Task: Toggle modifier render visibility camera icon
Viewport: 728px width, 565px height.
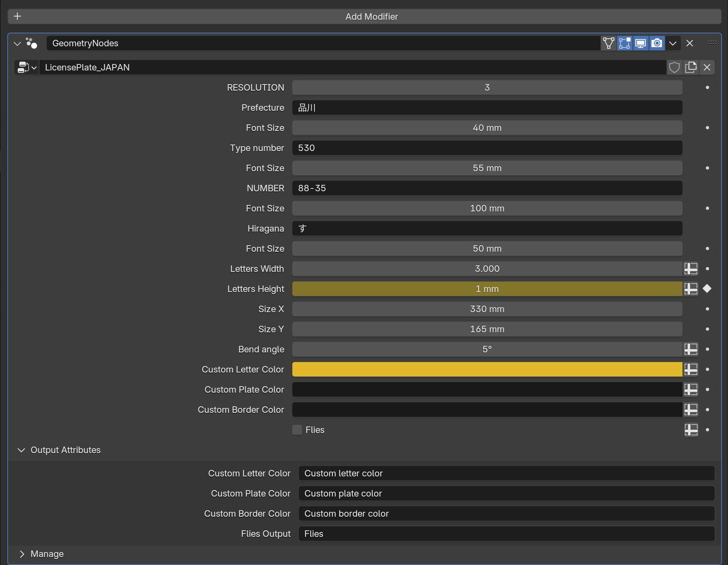Action: (657, 43)
